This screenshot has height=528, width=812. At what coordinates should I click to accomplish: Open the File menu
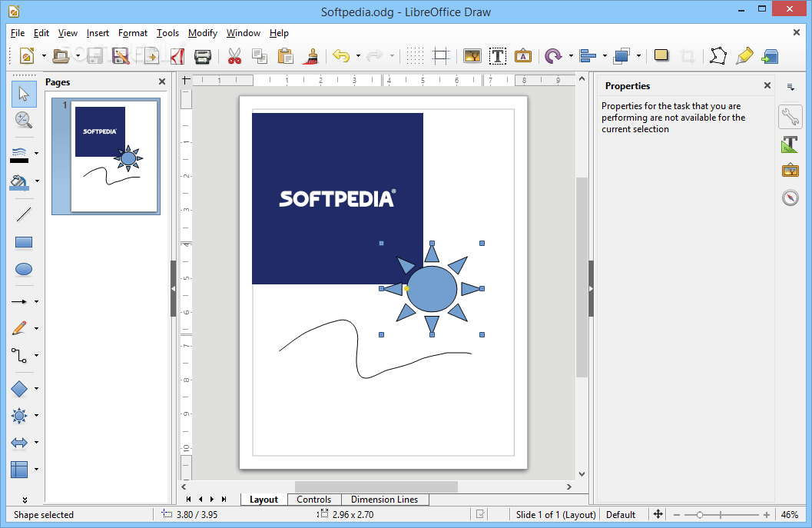click(18, 33)
